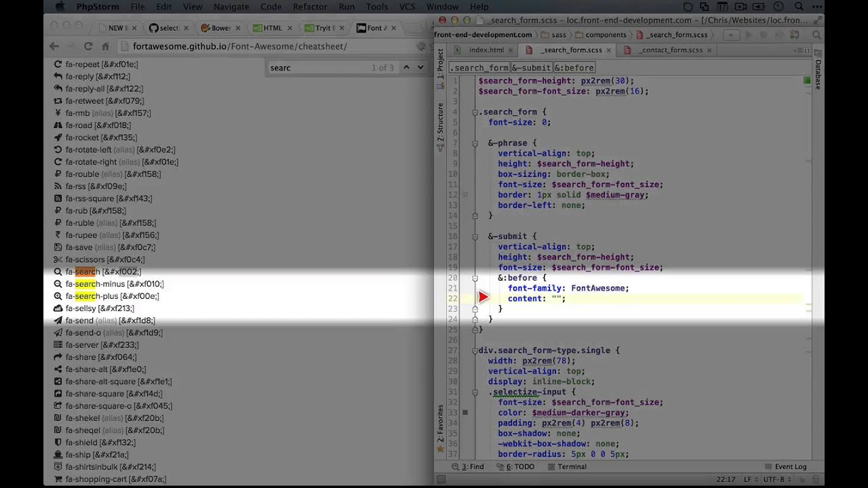This screenshot has width=868, height=488.
Task: Click the sass folder breadcrumb
Action: [x=553, y=35]
